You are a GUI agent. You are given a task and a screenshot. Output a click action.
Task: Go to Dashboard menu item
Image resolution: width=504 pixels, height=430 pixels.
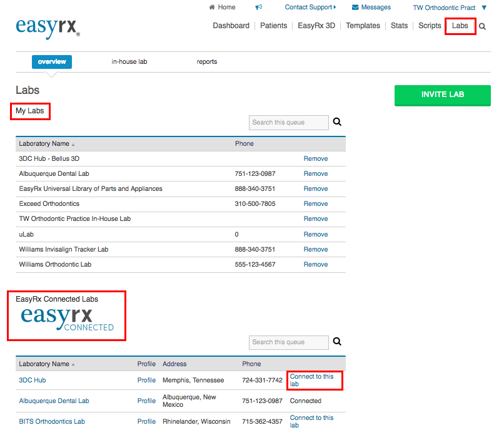pos(231,26)
